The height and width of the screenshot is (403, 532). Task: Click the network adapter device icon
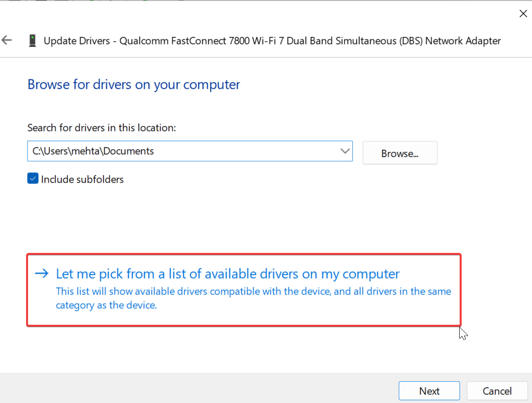pos(32,41)
